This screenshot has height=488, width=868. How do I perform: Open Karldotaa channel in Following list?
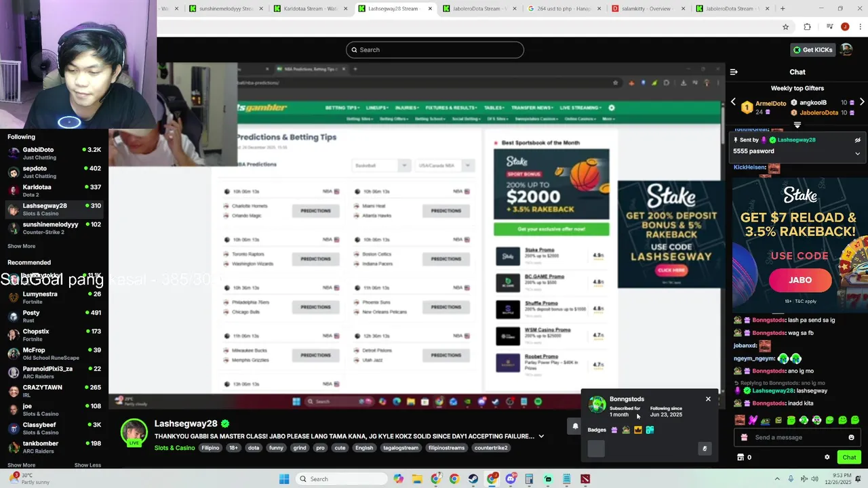(x=54, y=190)
